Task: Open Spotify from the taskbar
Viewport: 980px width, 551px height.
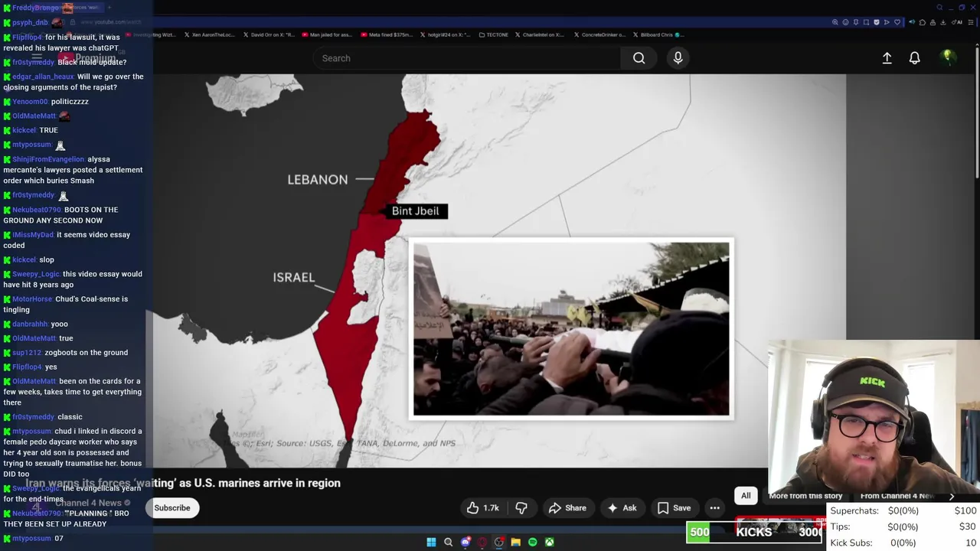Action: tap(532, 542)
